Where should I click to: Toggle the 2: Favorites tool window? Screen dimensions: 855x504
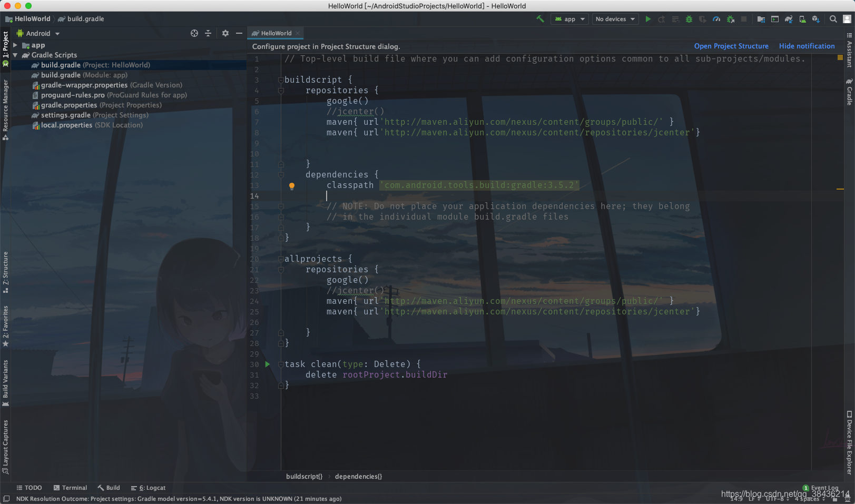point(5,326)
